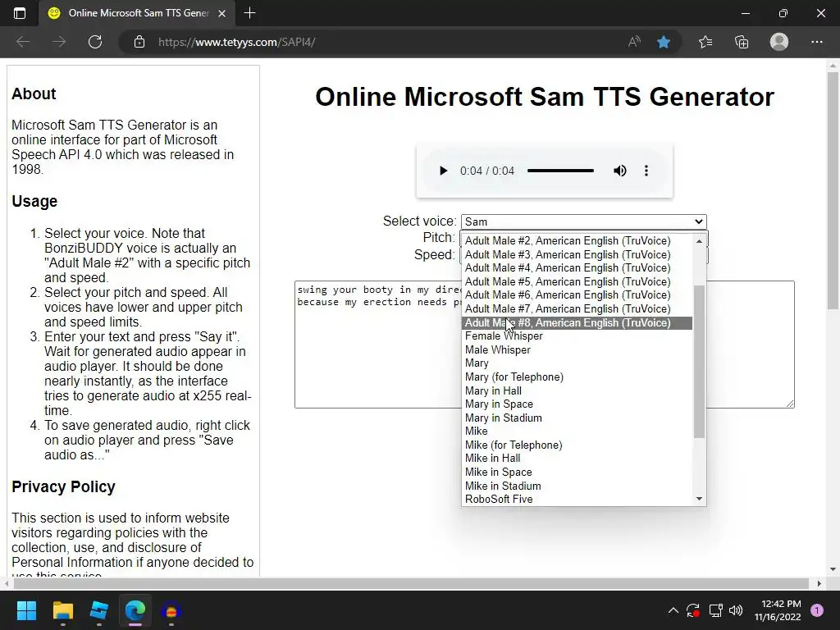Screen dimensions: 840x630
Task: Click the voice list scrollbar thumb
Action: point(699,362)
